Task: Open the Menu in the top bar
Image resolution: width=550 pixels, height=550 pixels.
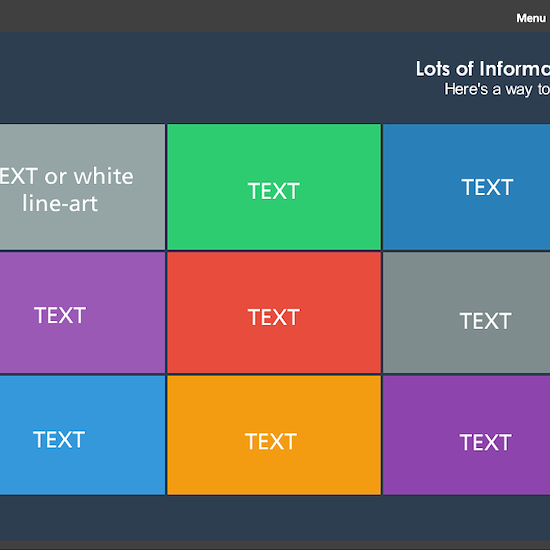Action: tap(531, 18)
